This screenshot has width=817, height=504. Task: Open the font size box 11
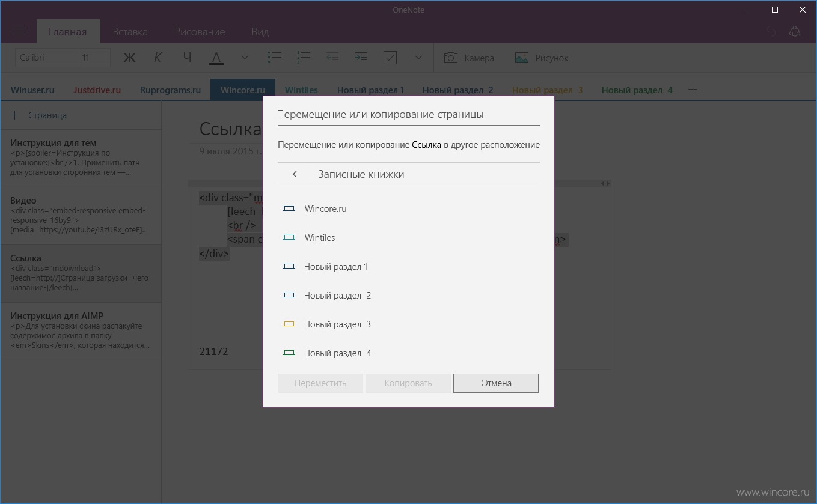[x=94, y=58]
